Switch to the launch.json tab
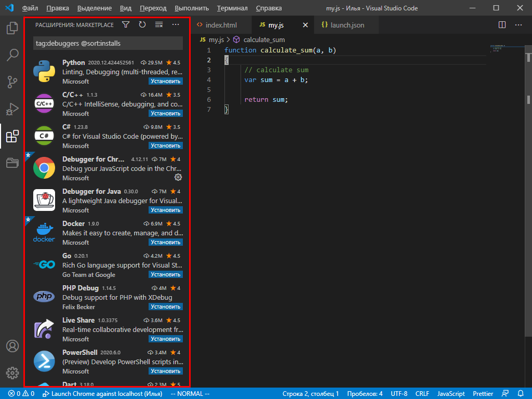This screenshot has height=399, width=532. click(345, 24)
